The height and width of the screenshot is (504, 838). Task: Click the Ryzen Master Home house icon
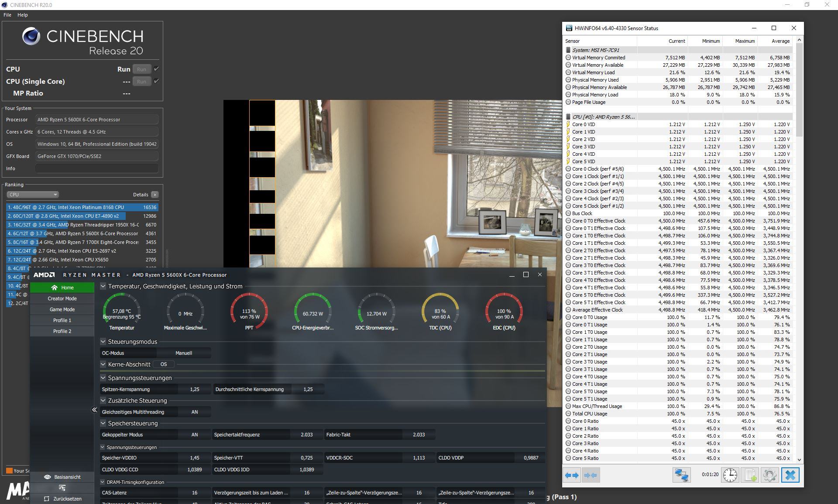pyautogui.click(x=54, y=288)
